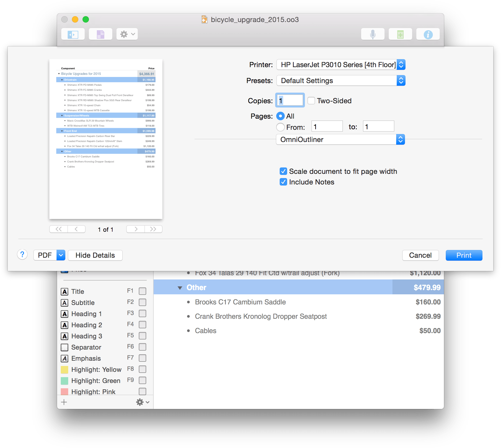The image size is (501, 448).
Task: Click the $479.99 Other total cell
Action: click(x=418, y=287)
